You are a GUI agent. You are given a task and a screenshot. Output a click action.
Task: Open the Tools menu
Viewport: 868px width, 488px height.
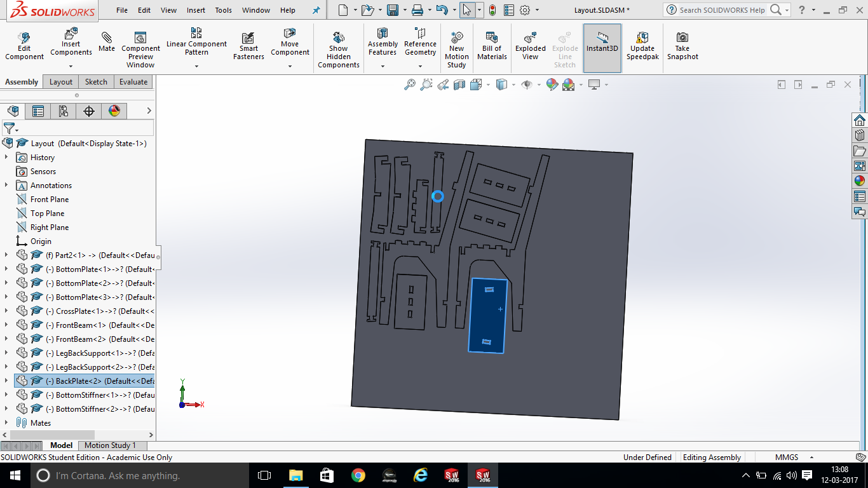click(223, 10)
